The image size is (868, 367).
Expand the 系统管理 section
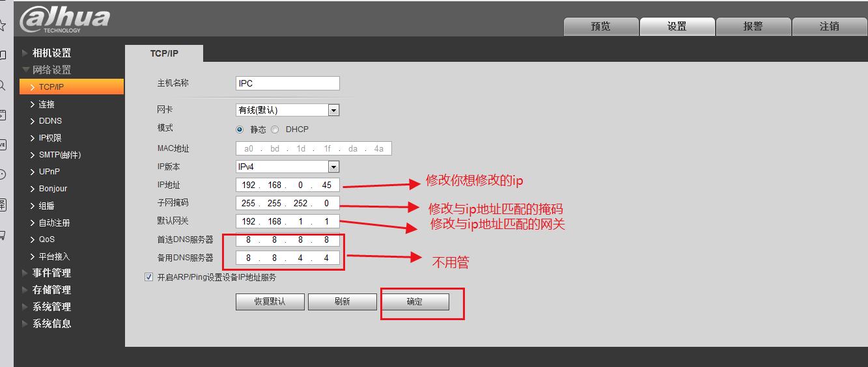(51, 307)
